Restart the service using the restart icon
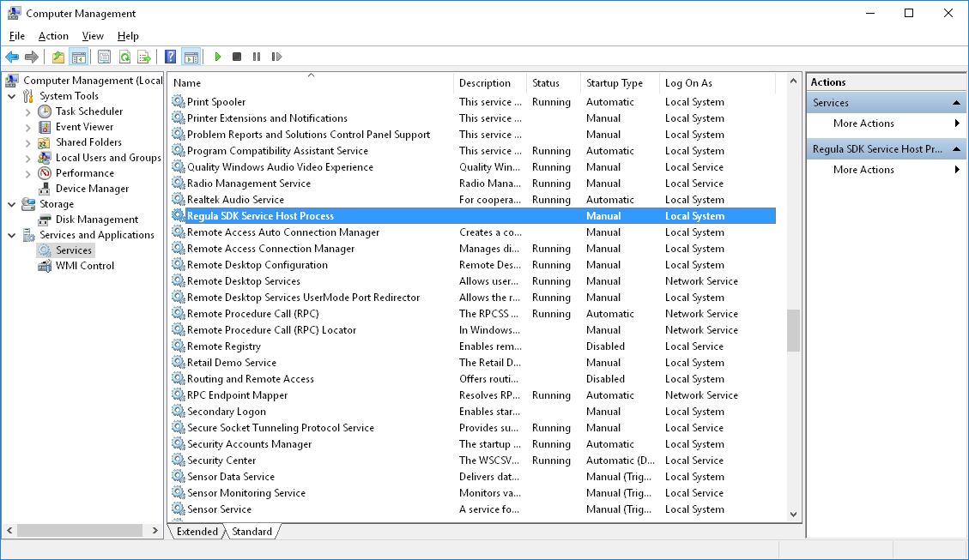This screenshot has width=969, height=560. (x=276, y=57)
